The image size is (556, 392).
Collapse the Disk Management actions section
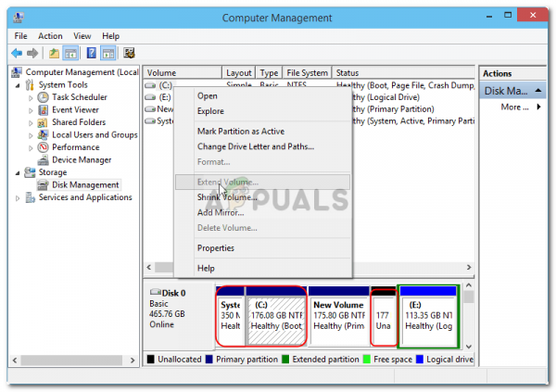click(x=537, y=91)
